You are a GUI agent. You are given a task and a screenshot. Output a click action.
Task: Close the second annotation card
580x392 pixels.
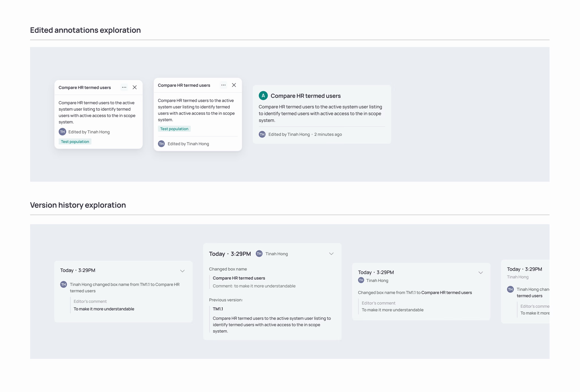[x=234, y=85]
